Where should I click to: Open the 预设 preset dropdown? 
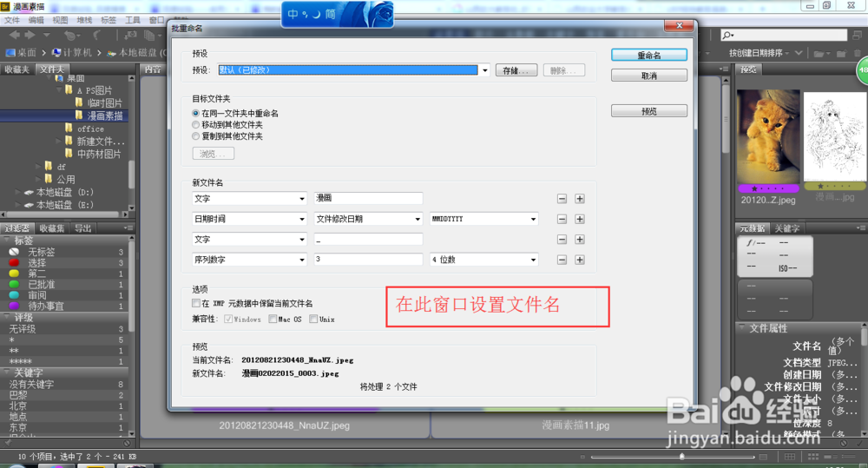pyautogui.click(x=485, y=70)
